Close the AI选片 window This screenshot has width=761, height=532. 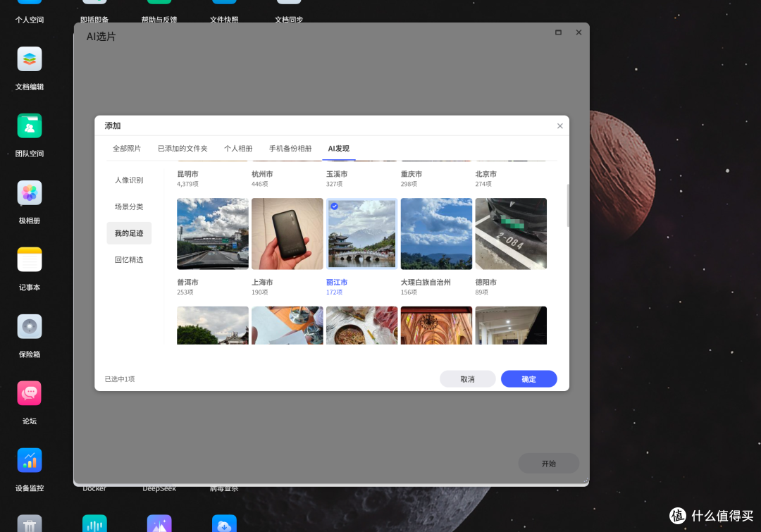pyautogui.click(x=579, y=32)
